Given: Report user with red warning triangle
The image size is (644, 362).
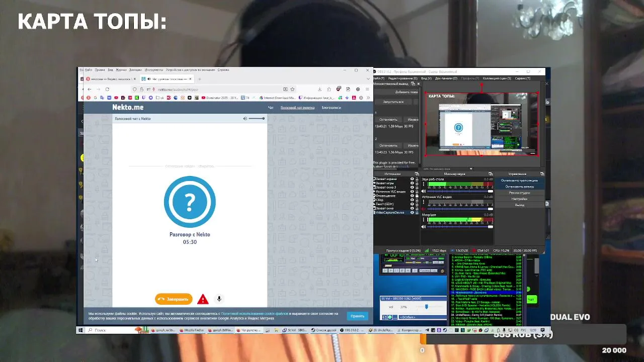Looking at the screenshot, I should (x=203, y=299).
